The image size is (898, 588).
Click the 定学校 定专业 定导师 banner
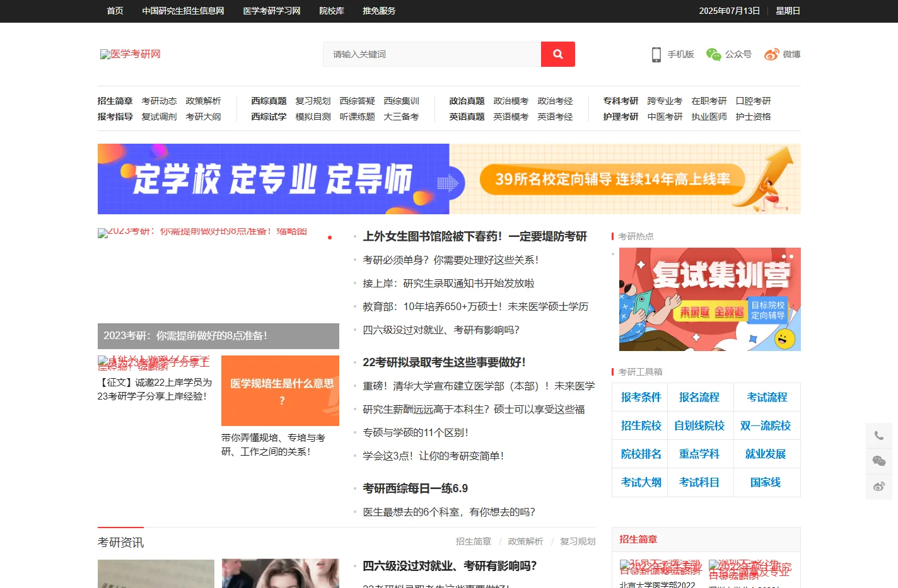(x=449, y=179)
